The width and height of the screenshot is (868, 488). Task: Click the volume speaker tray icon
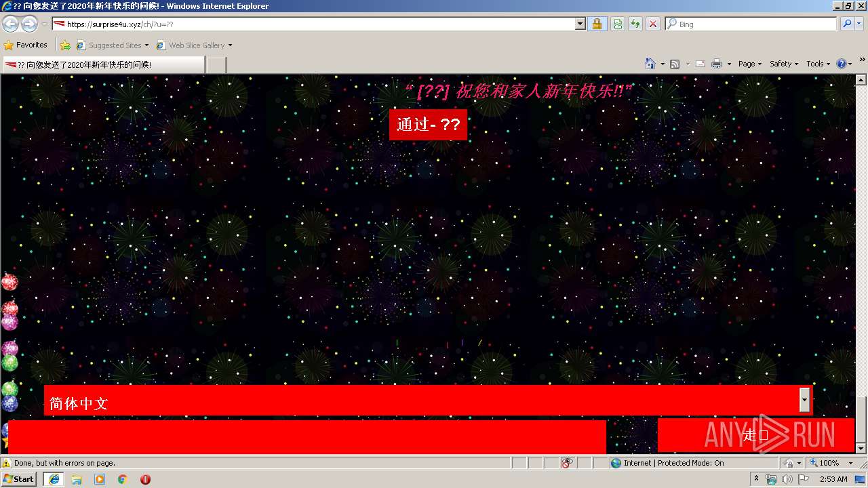coord(787,479)
